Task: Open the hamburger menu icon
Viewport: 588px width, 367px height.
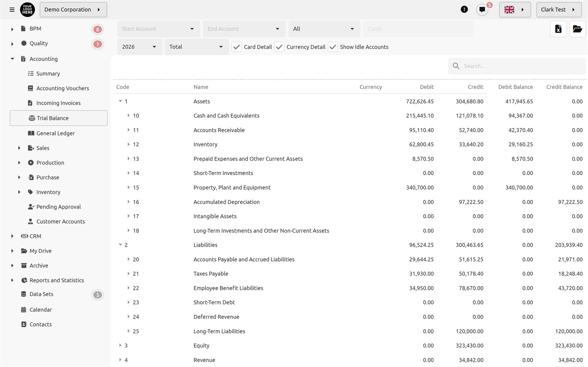Action: (12, 10)
